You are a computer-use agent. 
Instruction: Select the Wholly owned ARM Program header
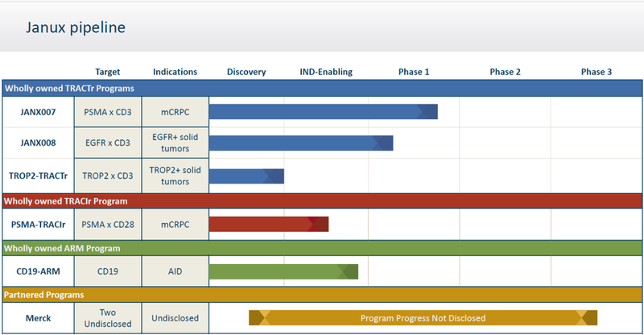coord(322,248)
